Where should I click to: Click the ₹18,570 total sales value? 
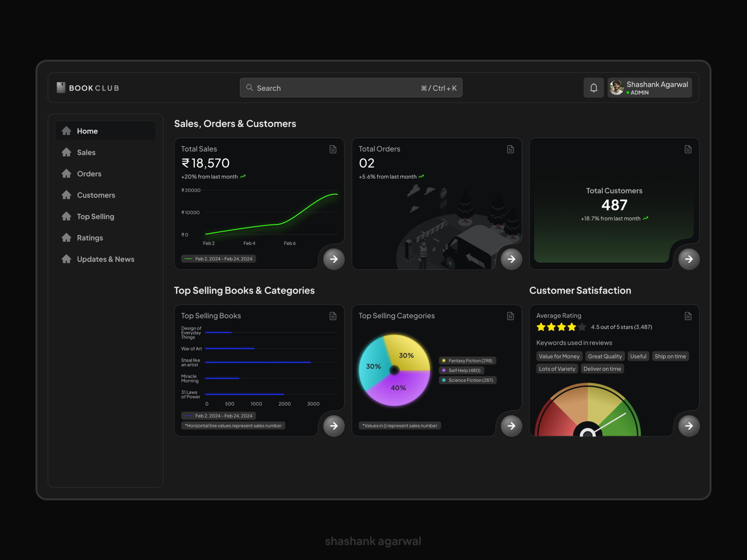click(205, 163)
